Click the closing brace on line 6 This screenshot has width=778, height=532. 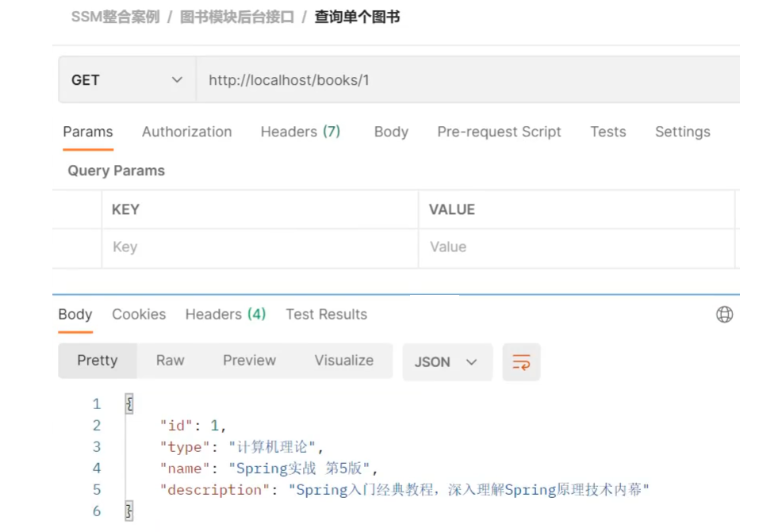129,511
